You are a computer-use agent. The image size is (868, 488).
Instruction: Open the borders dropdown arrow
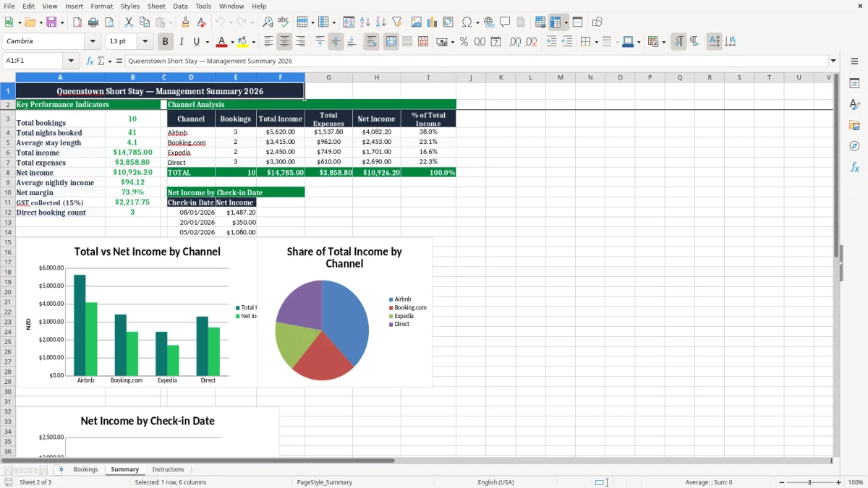(x=595, y=42)
